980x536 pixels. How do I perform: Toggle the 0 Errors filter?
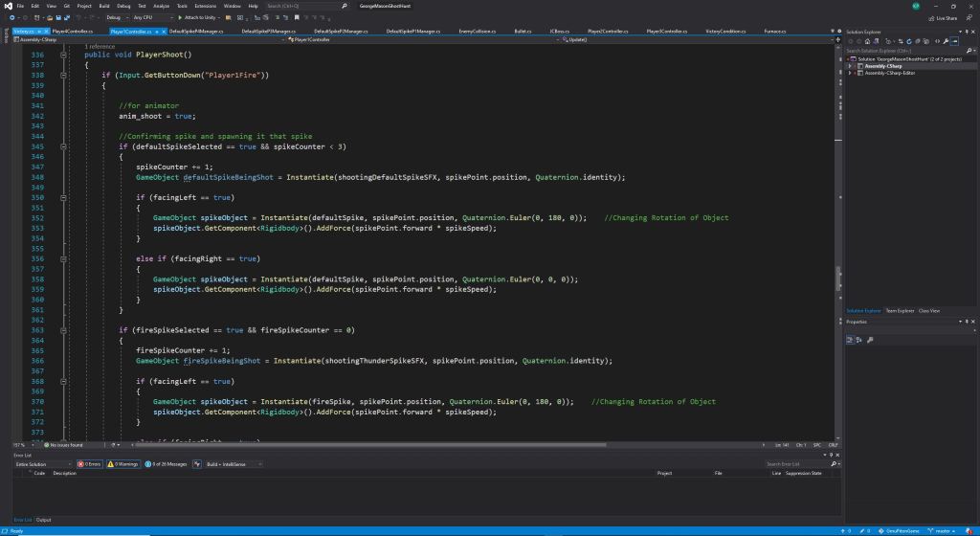pos(89,463)
